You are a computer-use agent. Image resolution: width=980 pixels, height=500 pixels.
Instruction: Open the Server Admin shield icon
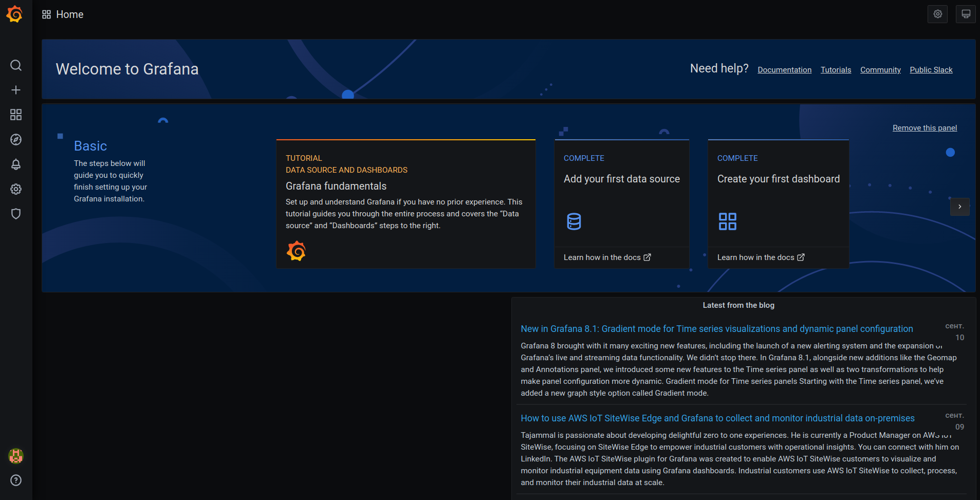16,214
